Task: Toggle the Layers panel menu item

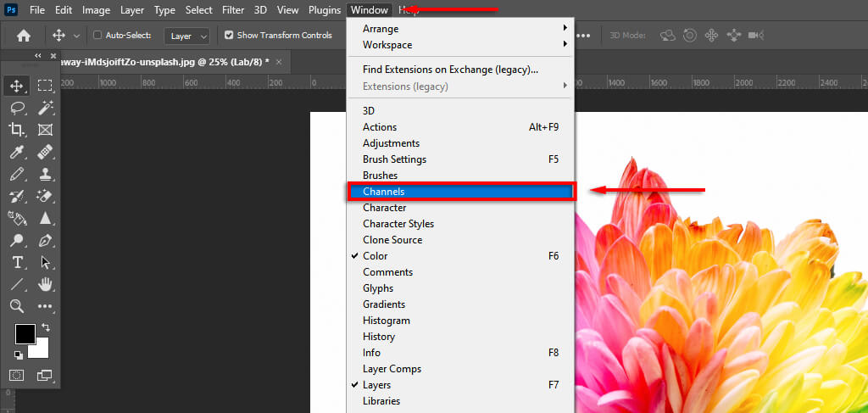Action: click(x=376, y=385)
